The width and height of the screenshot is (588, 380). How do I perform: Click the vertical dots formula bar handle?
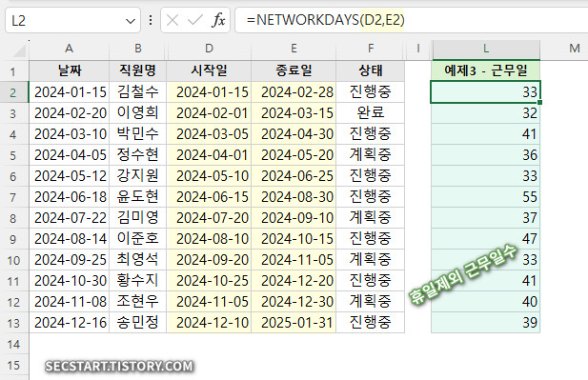[x=151, y=20]
